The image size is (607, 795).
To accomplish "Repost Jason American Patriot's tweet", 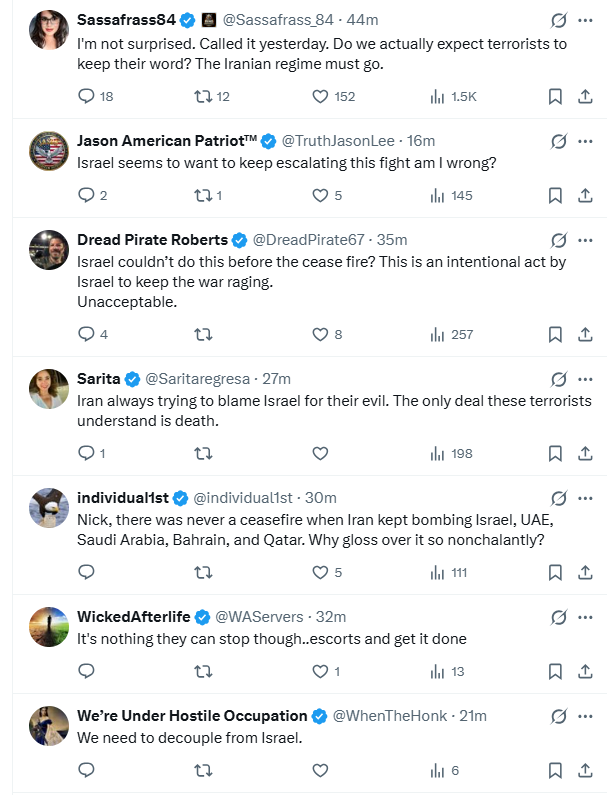I will 203,196.
